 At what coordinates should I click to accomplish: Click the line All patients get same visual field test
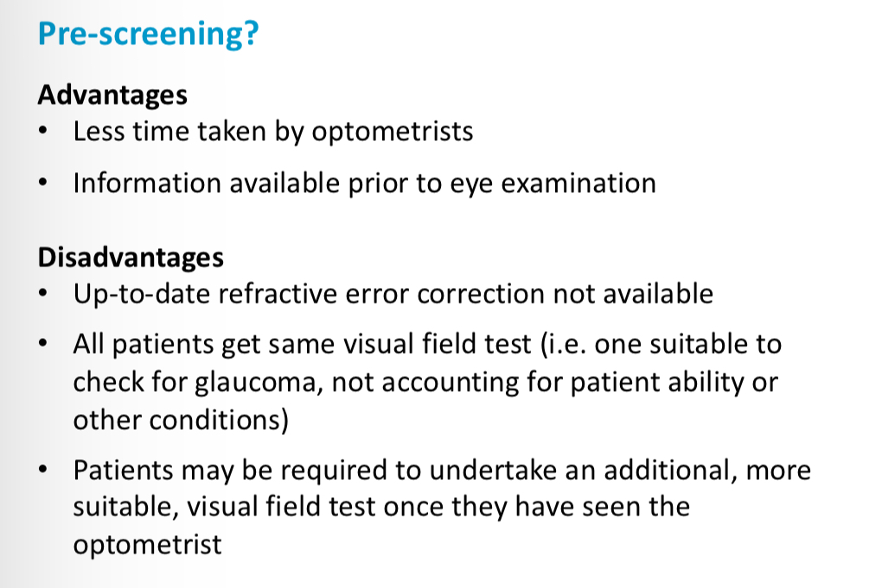coord(427,344)
